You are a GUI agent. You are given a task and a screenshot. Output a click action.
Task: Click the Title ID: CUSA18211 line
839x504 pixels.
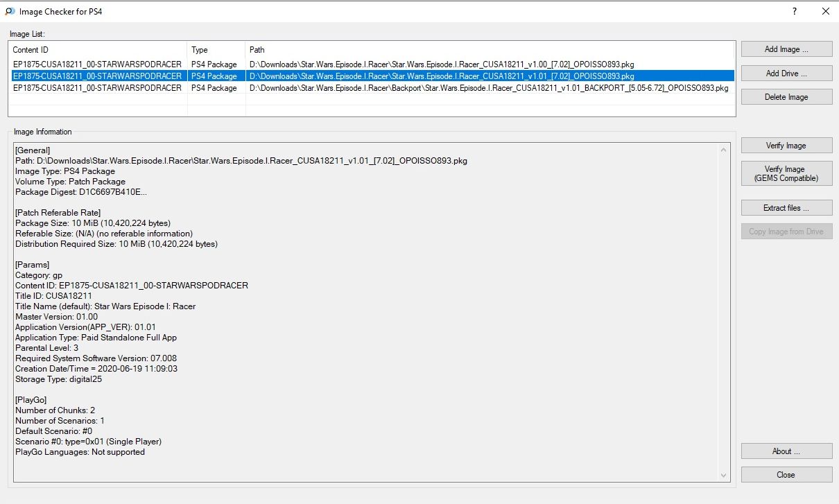point(53,296)
